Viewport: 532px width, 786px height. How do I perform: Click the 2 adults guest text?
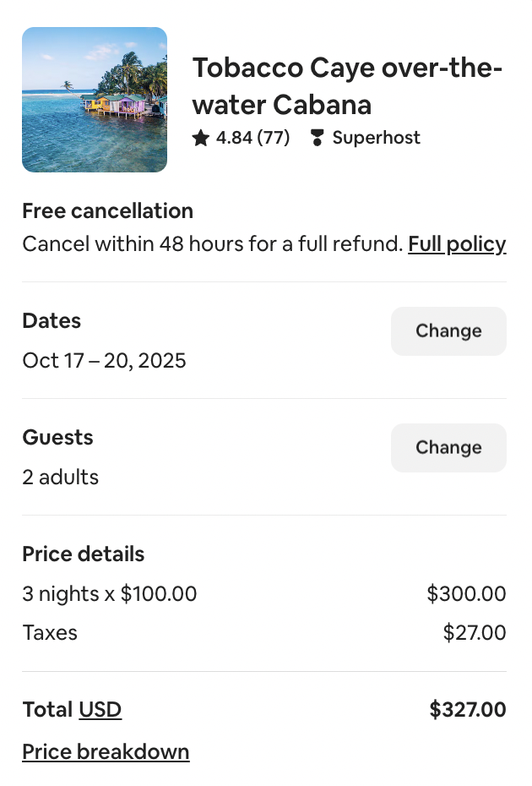(61, 478)
